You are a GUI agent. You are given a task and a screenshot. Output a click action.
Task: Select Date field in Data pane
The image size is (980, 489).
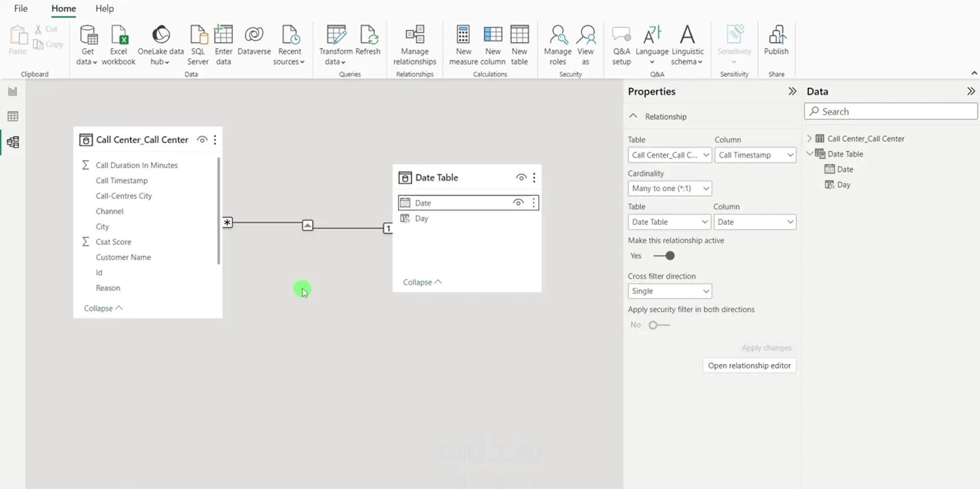pos(845,169)
